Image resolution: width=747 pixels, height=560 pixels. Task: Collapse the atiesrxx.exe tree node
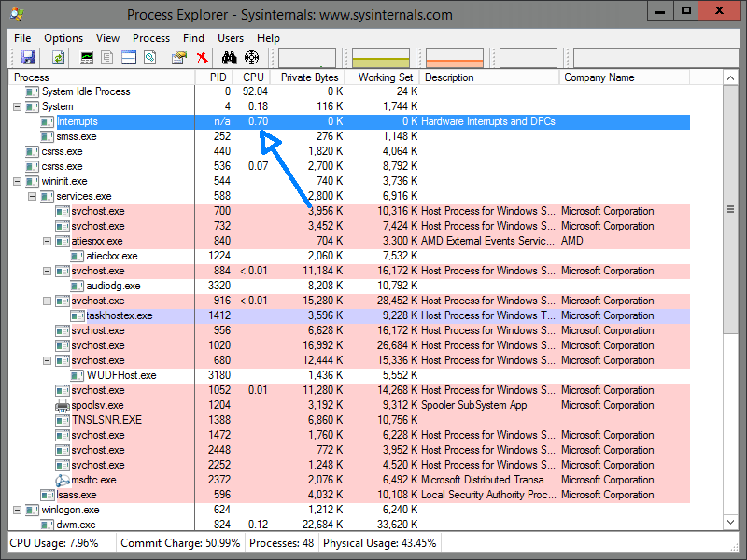point(48,241)
